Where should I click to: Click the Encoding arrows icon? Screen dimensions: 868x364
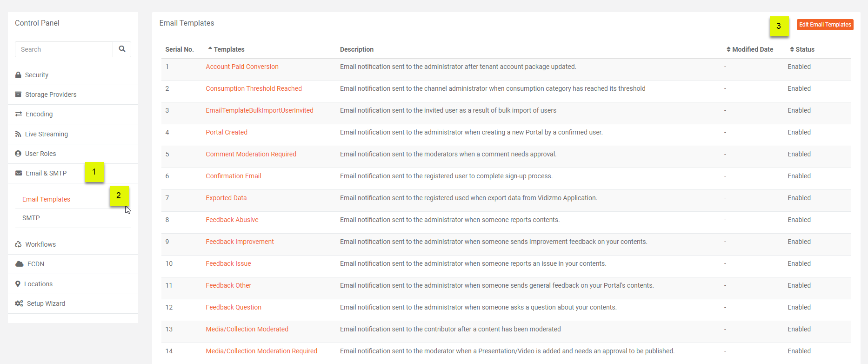point(19,114)
